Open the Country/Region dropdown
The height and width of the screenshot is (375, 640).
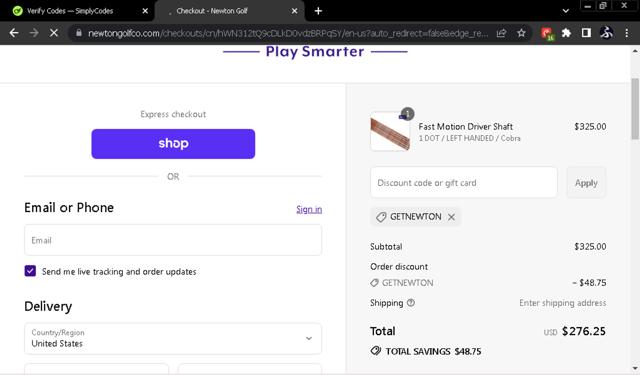(173, 339)
